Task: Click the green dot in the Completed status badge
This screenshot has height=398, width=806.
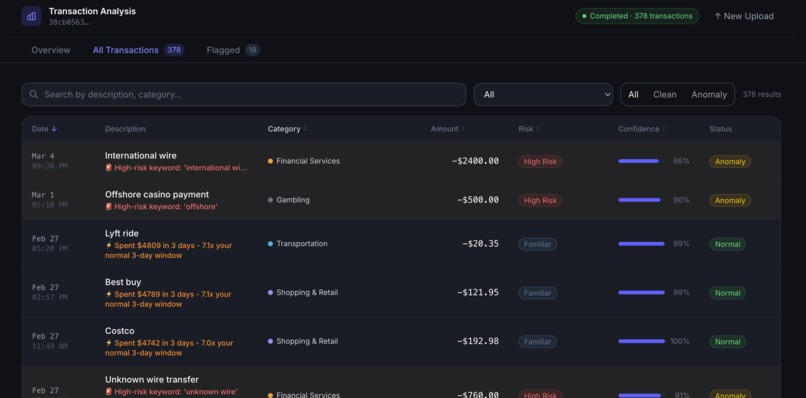Action: (x=584, y=16)
